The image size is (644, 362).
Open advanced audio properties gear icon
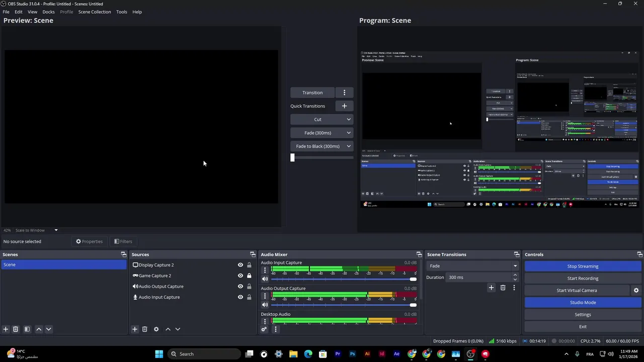point(264,329)
